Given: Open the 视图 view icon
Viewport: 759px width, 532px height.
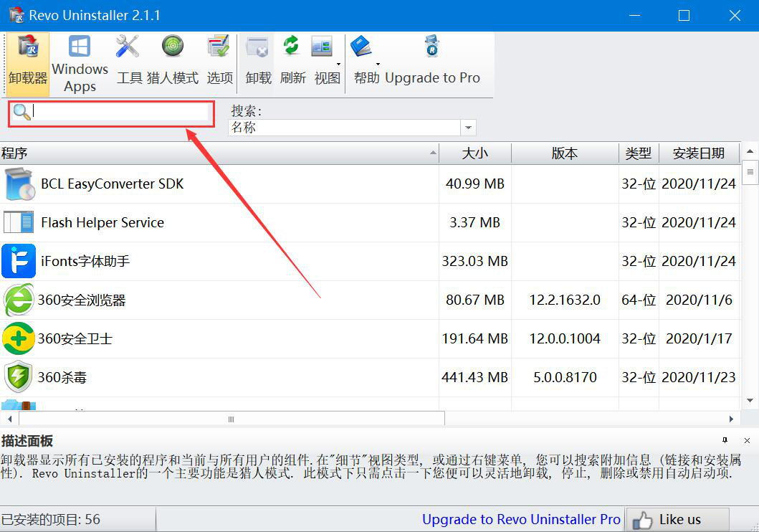Looking at the screenshot, I should [322, 47].
